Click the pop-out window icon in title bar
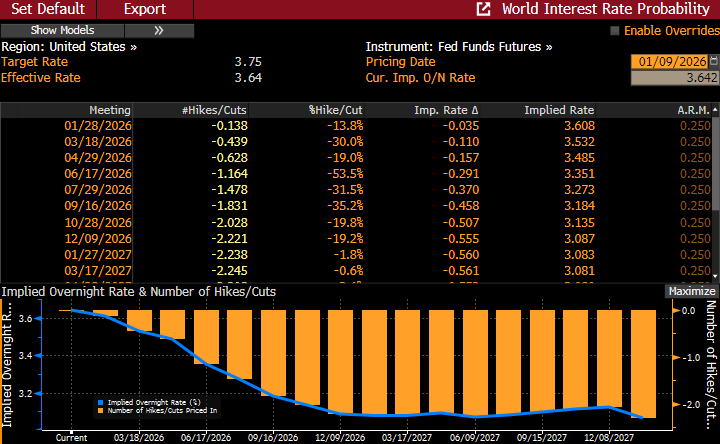720x444 pixels. [x=484, y=9]
